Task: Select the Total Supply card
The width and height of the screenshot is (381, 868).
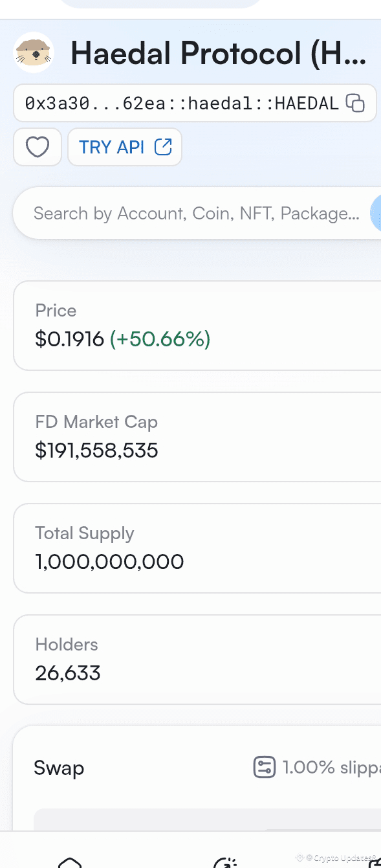Action: pos(197,548)
